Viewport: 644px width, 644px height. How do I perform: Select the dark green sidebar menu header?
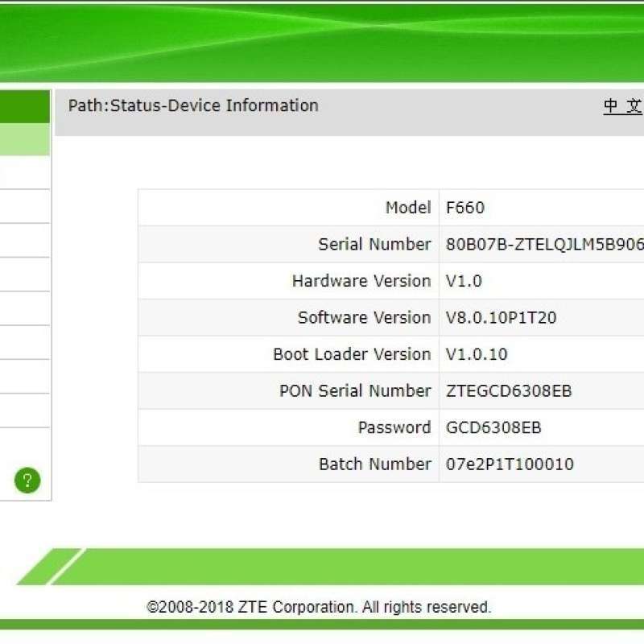pos(24,106)
